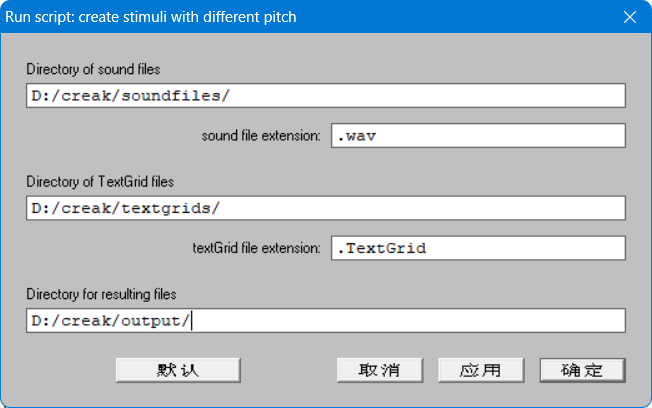Place cursor on 'textgrids' in the TextGrid path
The image size is (652, 408).
click(165, 208)
